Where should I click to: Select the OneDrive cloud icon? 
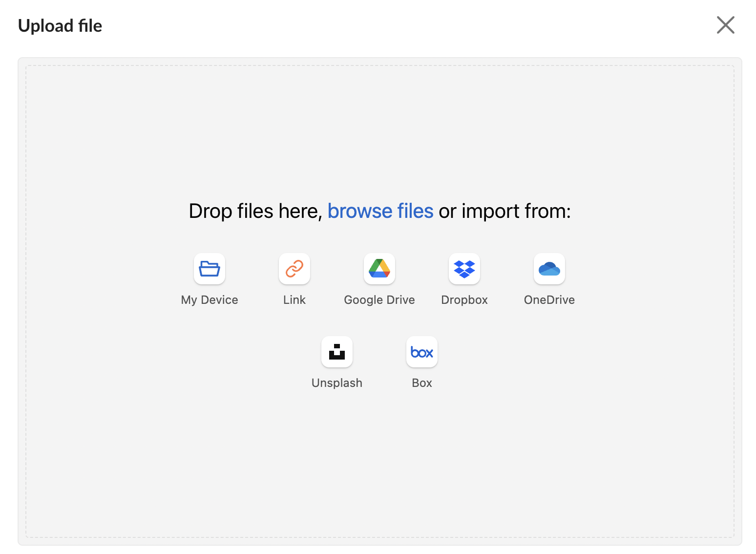549,269
